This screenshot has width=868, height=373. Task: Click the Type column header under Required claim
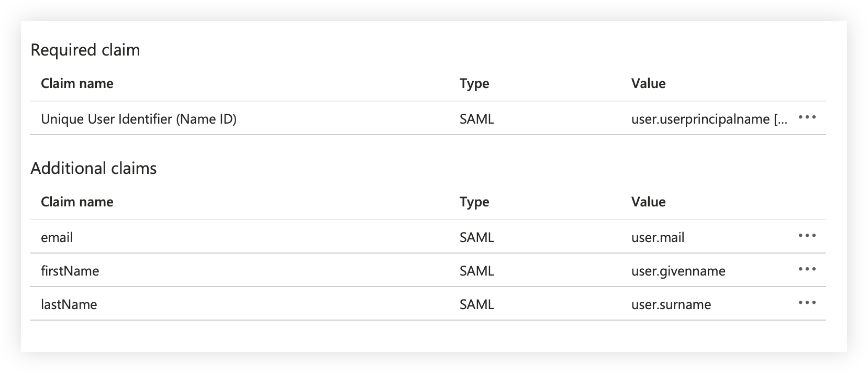coord(474,83)
